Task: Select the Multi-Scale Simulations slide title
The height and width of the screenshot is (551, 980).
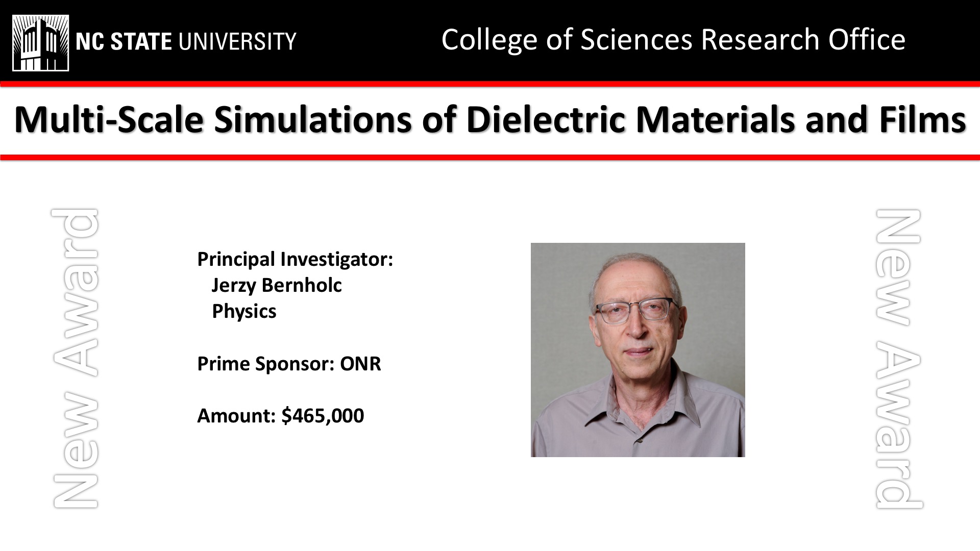Action: coord(490,119)
